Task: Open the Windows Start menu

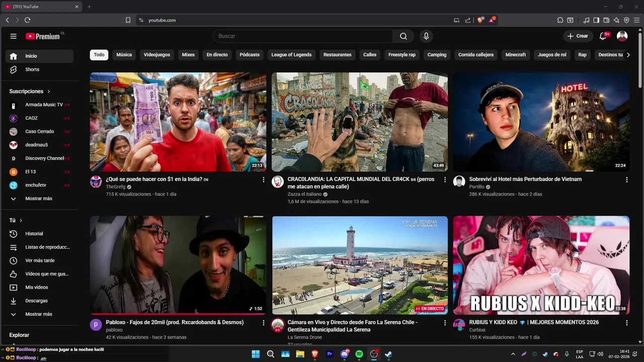Action: (256, 354)
